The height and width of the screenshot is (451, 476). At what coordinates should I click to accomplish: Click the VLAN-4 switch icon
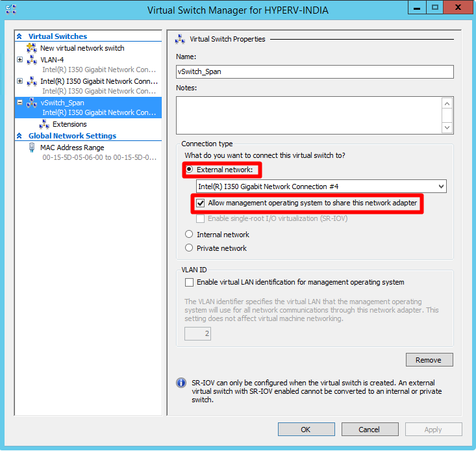point(32,60)
